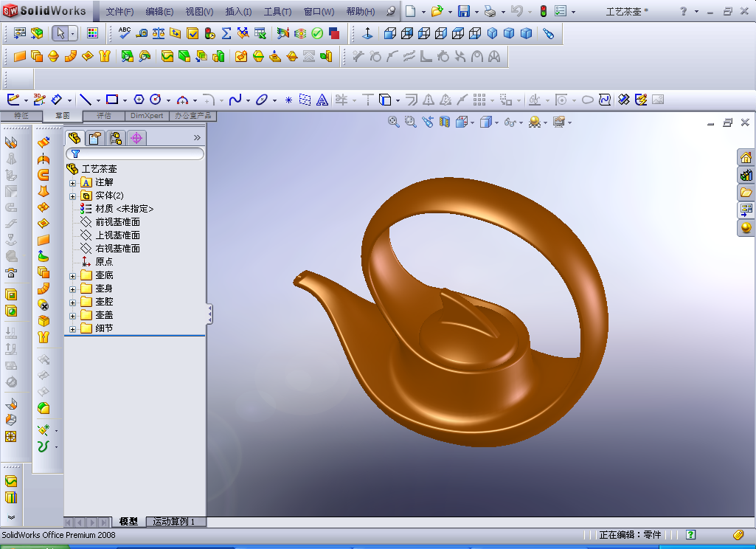Click the Spell check ABC icon

click(x=125, y=32)
